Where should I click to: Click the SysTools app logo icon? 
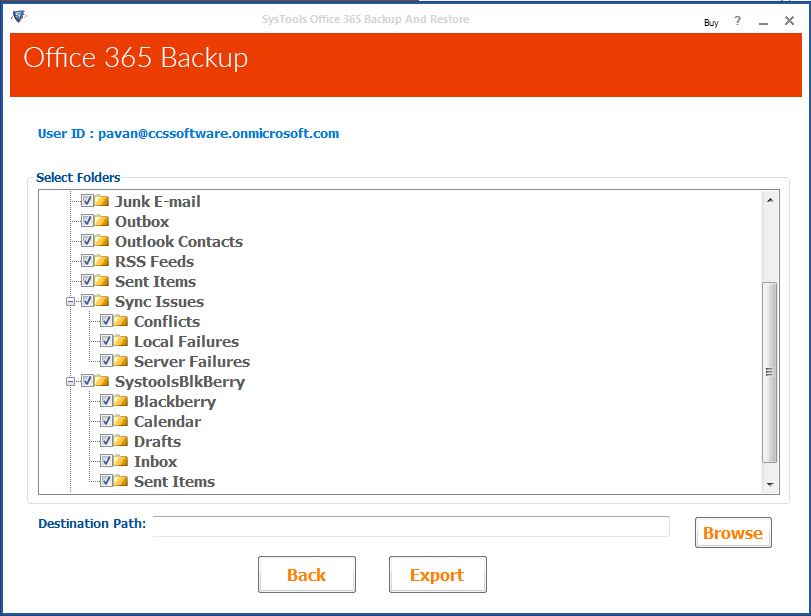coord(19,17)
